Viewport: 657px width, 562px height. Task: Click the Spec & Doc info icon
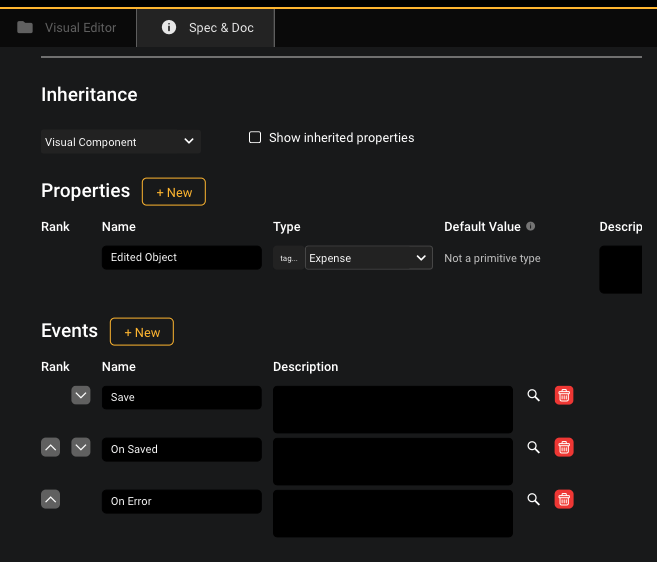[169, 27]
